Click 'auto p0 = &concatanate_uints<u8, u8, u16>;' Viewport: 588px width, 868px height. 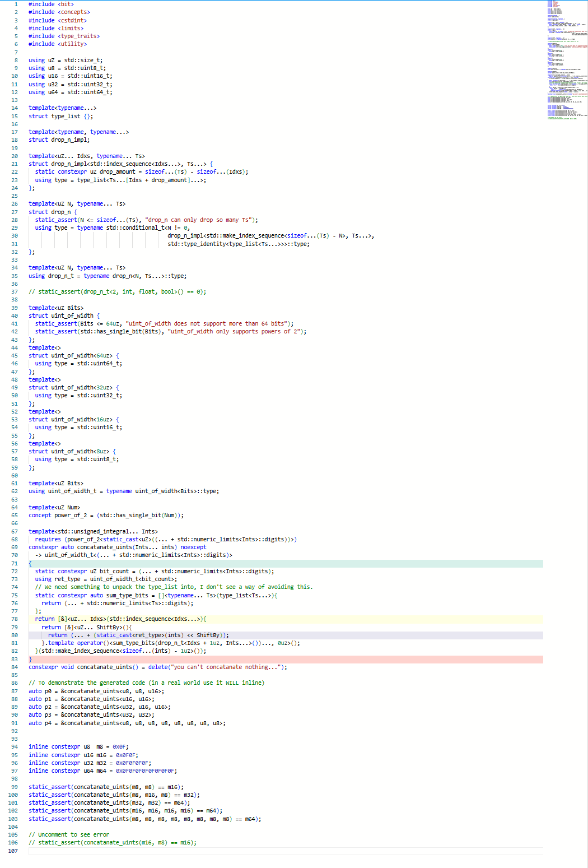pyautogui.click(x=96, y=691)
